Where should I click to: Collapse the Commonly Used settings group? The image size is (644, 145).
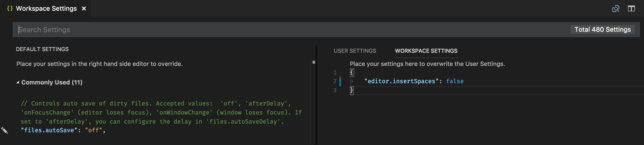pos(18,82)
